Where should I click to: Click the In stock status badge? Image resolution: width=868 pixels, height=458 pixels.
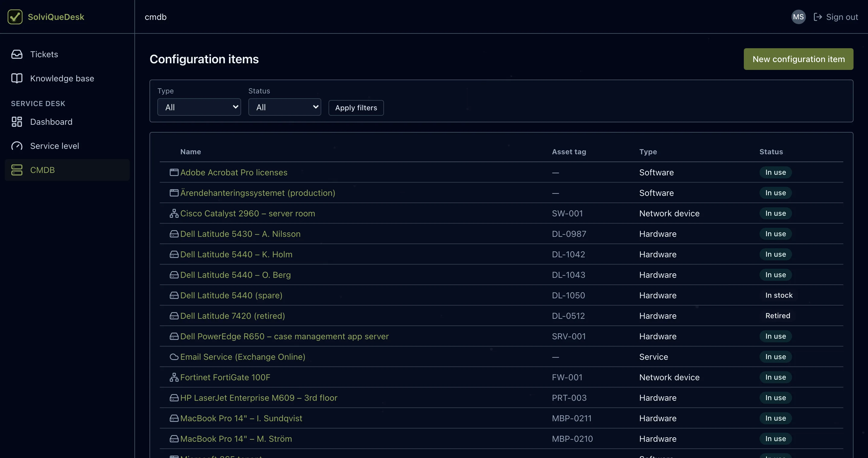pyautogui.click(x=779, y=295)
